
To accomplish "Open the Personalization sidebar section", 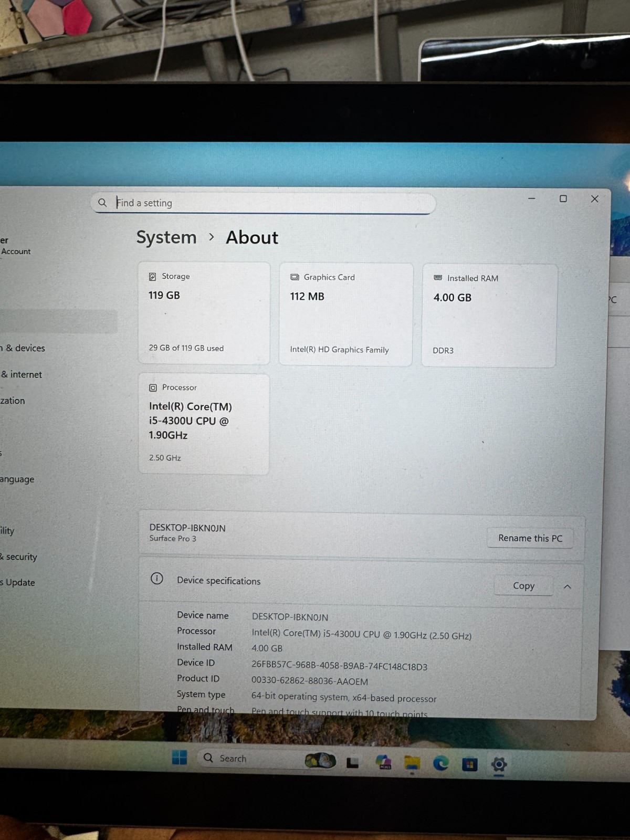I will (13, 401).
